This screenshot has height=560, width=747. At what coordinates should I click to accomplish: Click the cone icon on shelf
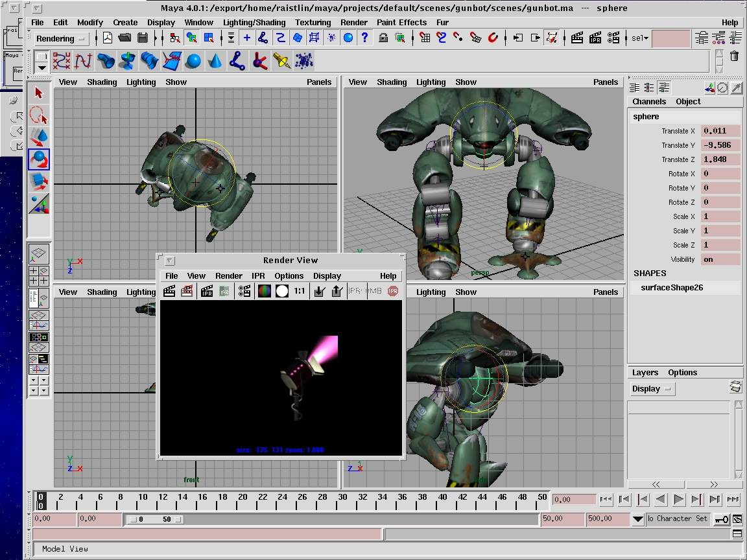click(215, 62)
